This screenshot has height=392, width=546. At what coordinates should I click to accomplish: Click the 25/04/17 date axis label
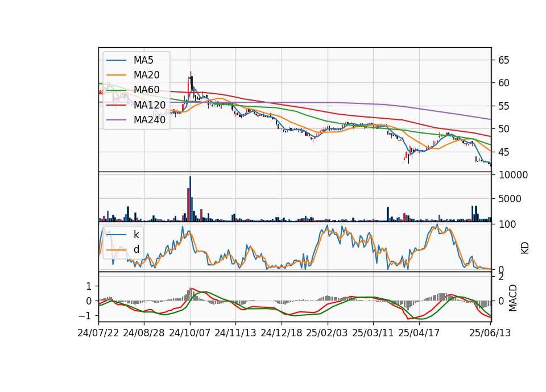click(x=419, y=333)
